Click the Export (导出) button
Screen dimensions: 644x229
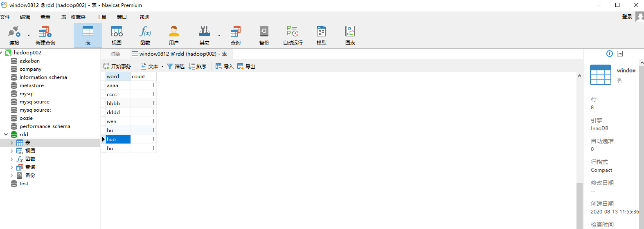point(246,66)
